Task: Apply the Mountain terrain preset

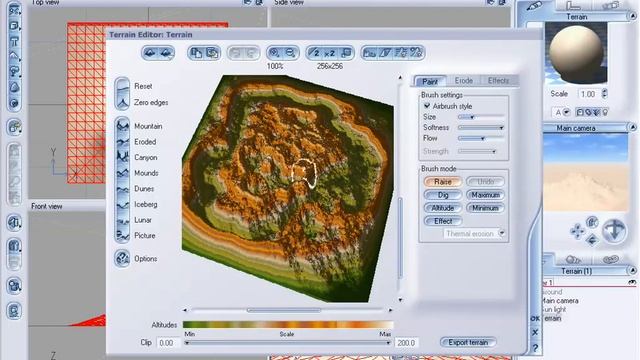Action: tap(148, 126)
